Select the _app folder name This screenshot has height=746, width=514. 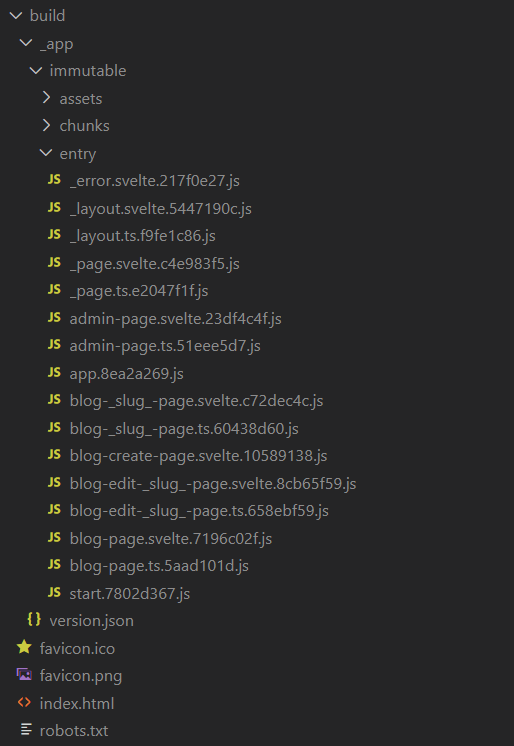point(57,44)
